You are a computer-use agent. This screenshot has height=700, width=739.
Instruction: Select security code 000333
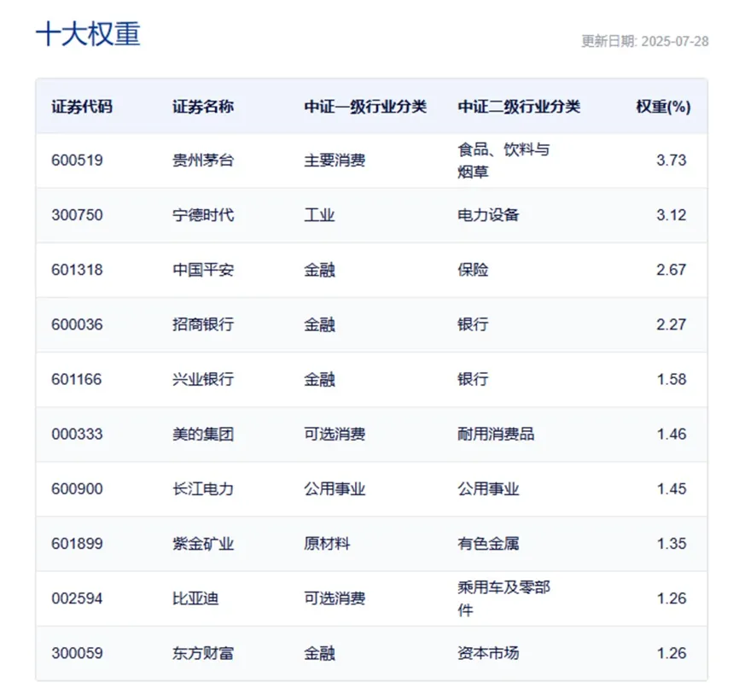[x=77, y=434]
